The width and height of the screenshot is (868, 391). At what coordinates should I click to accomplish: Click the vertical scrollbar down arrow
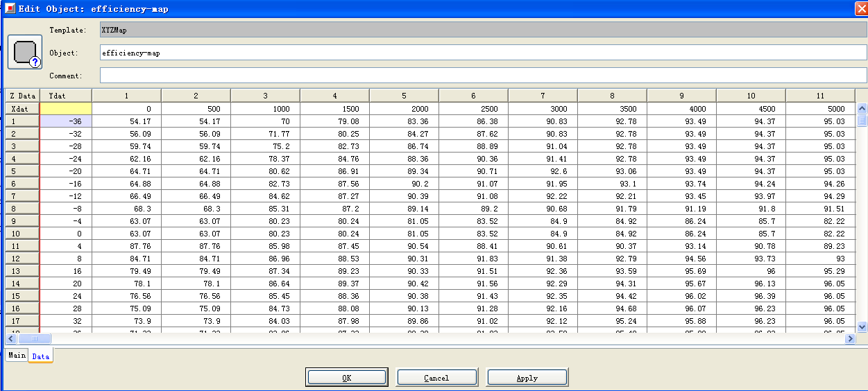click(862, 327)
